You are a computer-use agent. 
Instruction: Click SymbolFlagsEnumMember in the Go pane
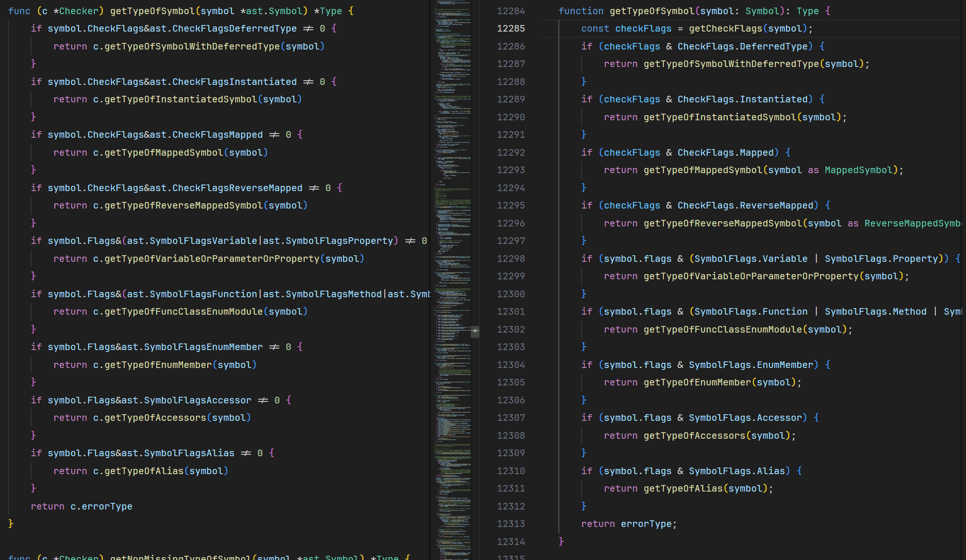(x=203, y=347)
